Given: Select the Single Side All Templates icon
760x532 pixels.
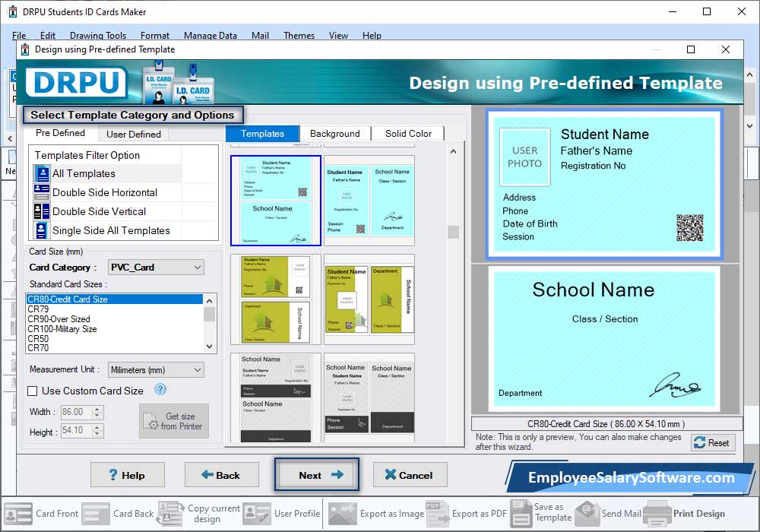Looking at the screenshot, I should tap(42, 230).
